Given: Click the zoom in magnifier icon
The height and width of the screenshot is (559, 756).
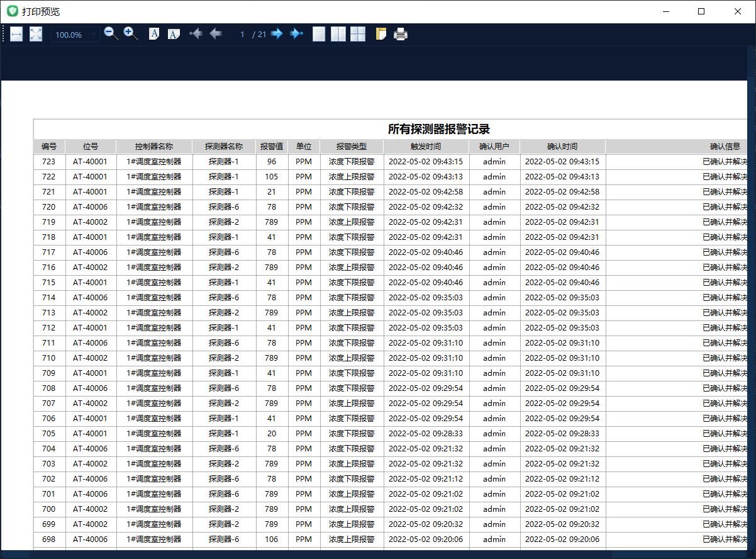Looking at the screenshot, I should pos(130,34).
